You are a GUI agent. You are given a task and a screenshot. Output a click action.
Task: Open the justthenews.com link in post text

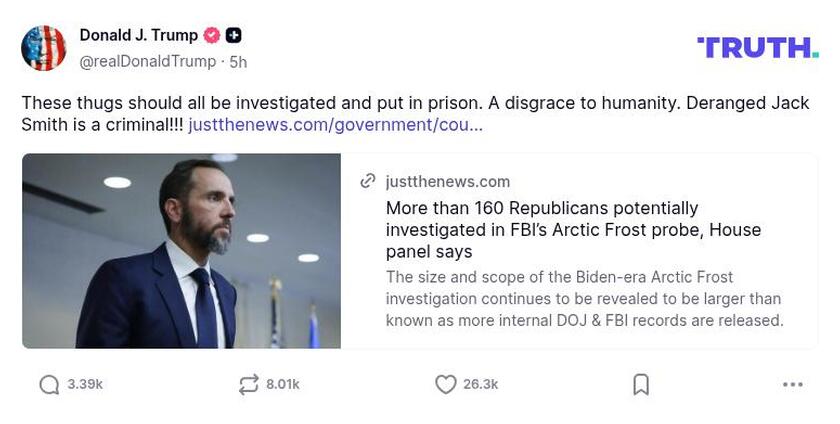point(335,125)
